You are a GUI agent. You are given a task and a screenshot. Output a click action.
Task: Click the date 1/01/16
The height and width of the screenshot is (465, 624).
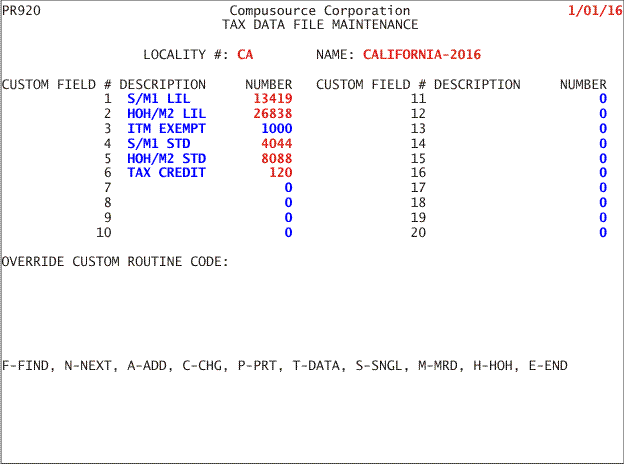click(x=595, y=10)
